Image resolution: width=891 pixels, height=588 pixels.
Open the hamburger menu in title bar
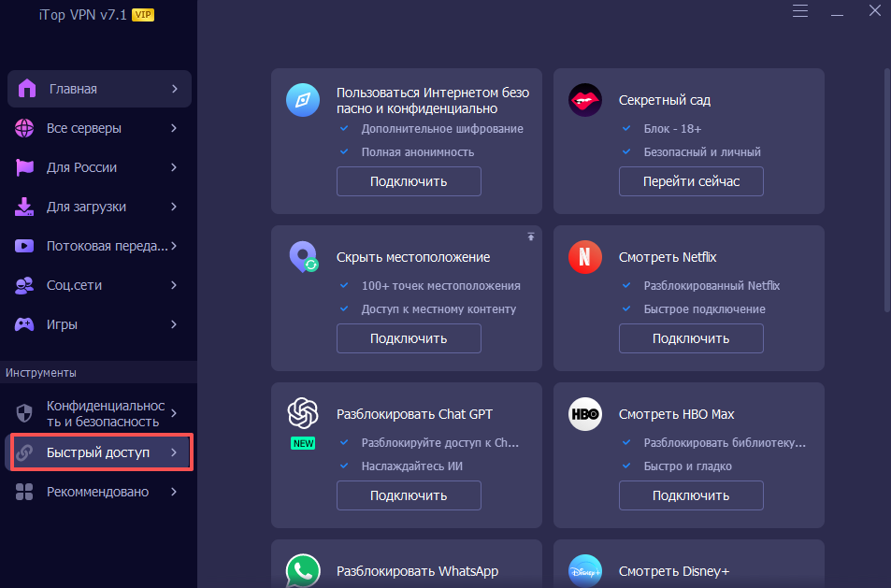point(800,11)
